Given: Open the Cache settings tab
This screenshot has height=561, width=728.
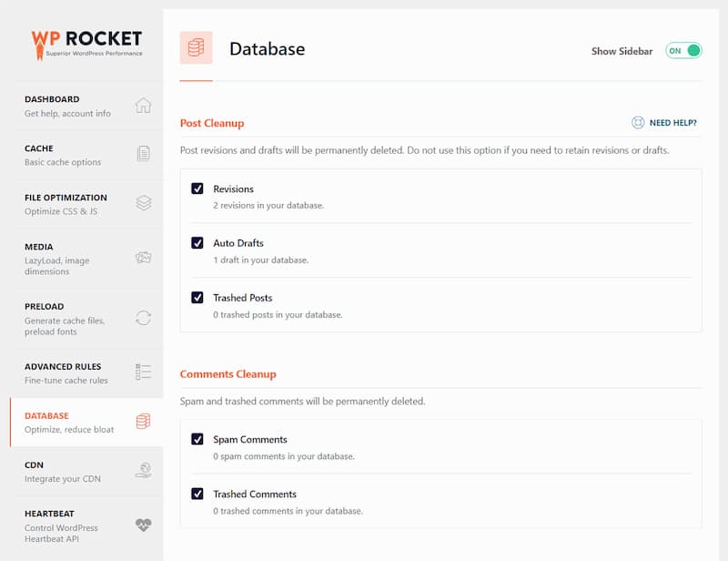Looking at the screenshot, I should point(86,155).
